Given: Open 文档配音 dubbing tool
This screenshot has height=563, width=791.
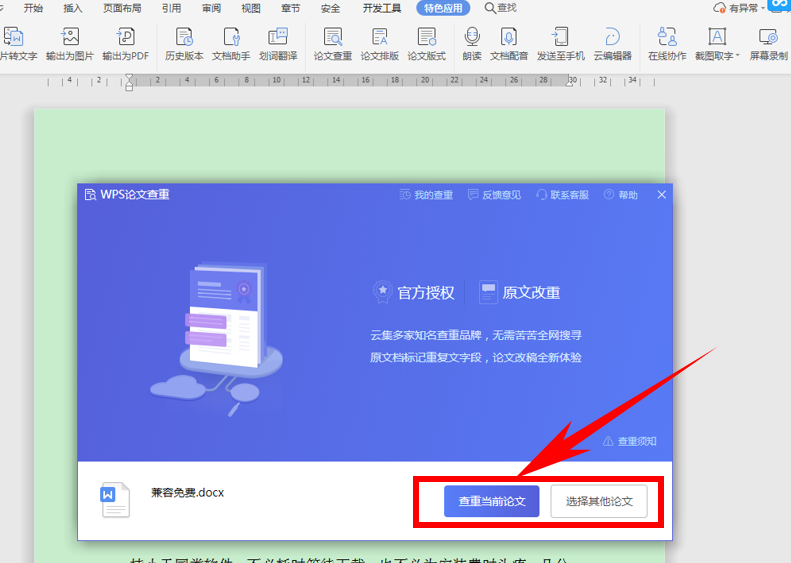Looking at the screenshot, I should (x=508, y=44).
